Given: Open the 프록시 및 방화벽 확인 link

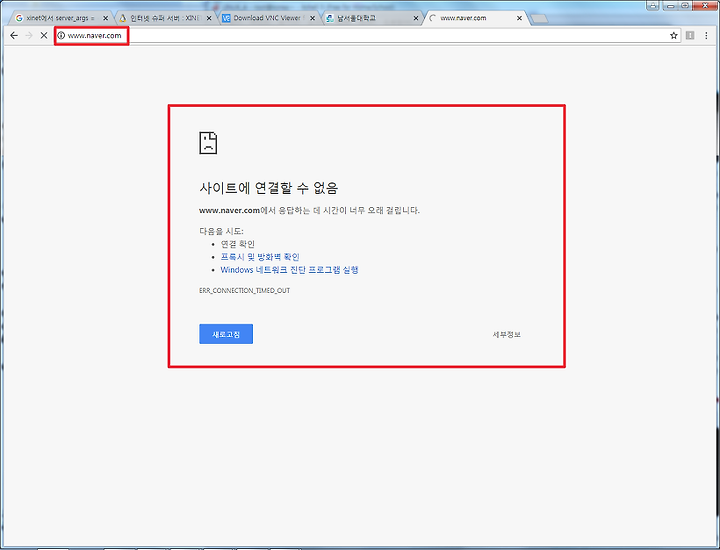Looking at the screenshot, I should 260,257.
